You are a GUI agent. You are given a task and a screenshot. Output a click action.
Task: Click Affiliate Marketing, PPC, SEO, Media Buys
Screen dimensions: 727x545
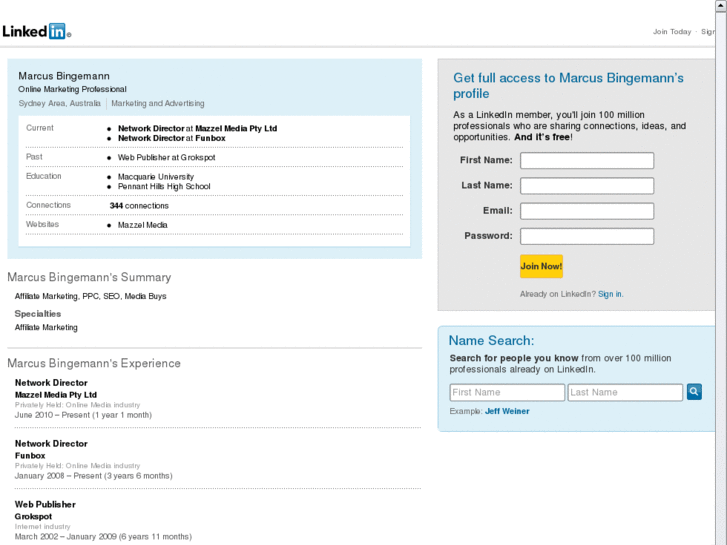[90, 296]
